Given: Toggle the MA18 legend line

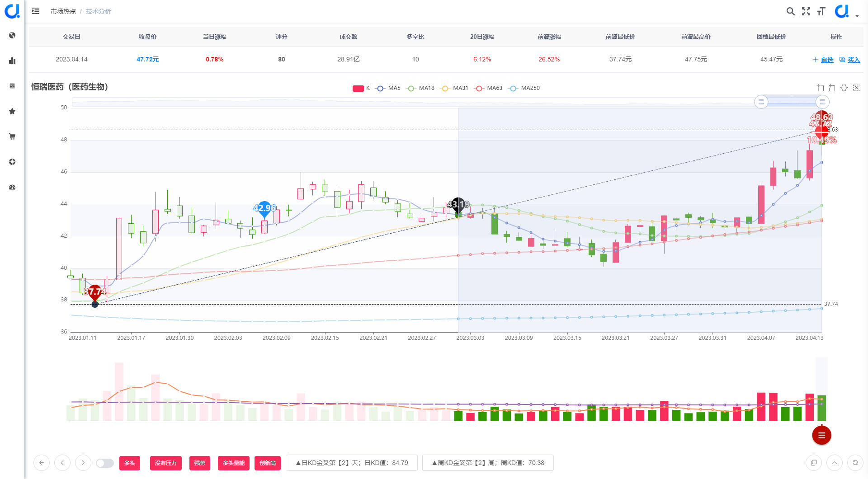Looking at the screenshot, I should point(420,88).
